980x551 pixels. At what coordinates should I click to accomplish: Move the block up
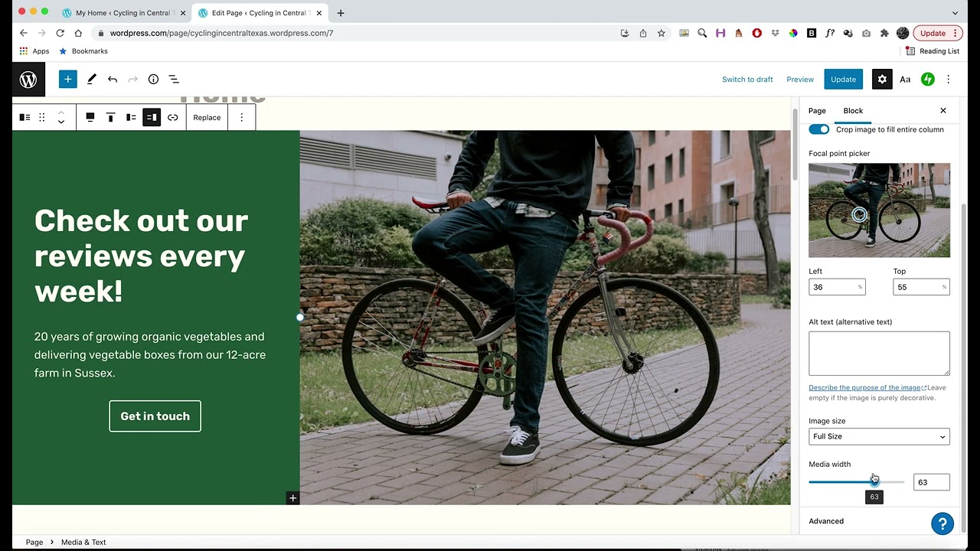[x=61, y=112]
